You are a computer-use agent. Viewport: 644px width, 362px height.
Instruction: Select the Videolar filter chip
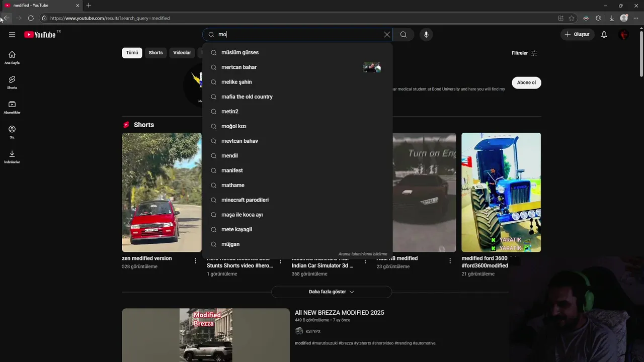(182, 53)
